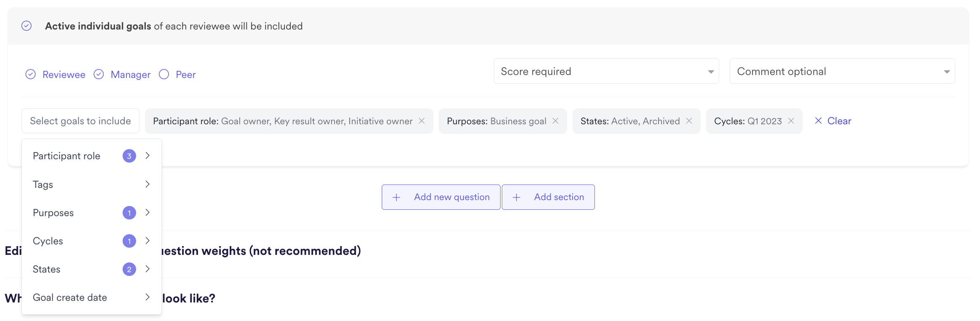Screen dimensions: 980x321
Task: Open the Cycles submenu
Action: click(91, 241)
